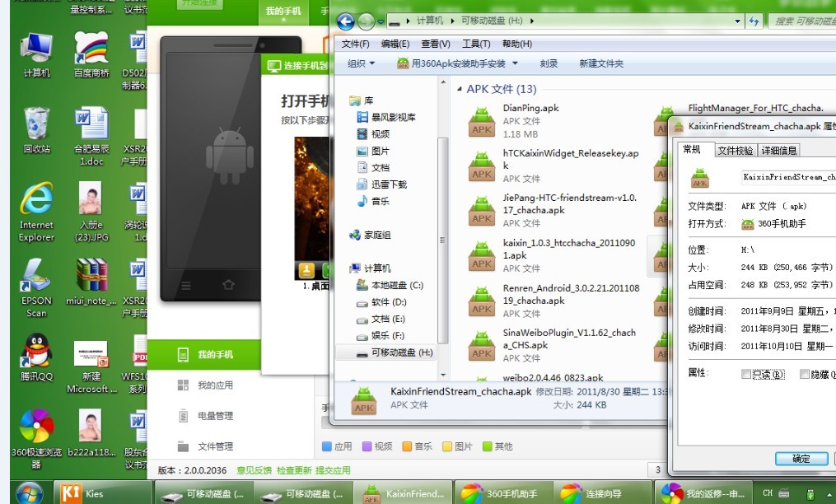Open the 工具(T) menu in Explorer
Viewport: 836px width, 504px height.
click(474, 44)
